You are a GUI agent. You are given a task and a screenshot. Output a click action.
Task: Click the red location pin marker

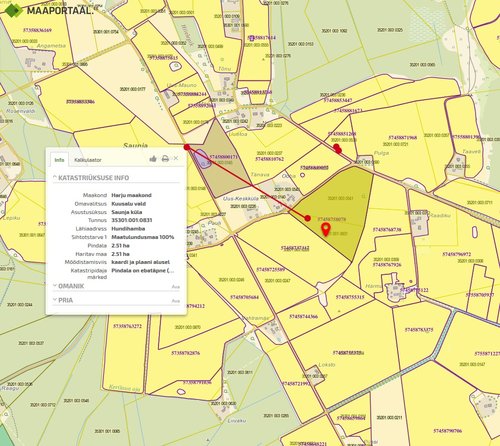[325, 230]
